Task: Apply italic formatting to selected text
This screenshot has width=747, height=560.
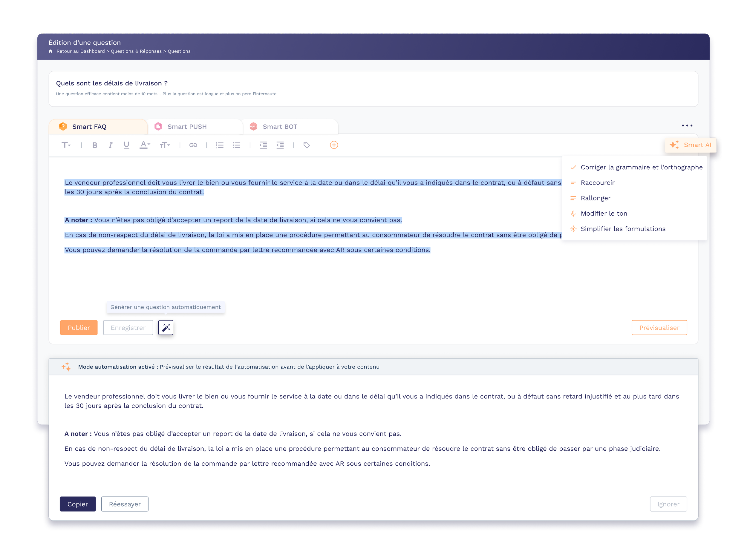Action: tap(111, 145)
